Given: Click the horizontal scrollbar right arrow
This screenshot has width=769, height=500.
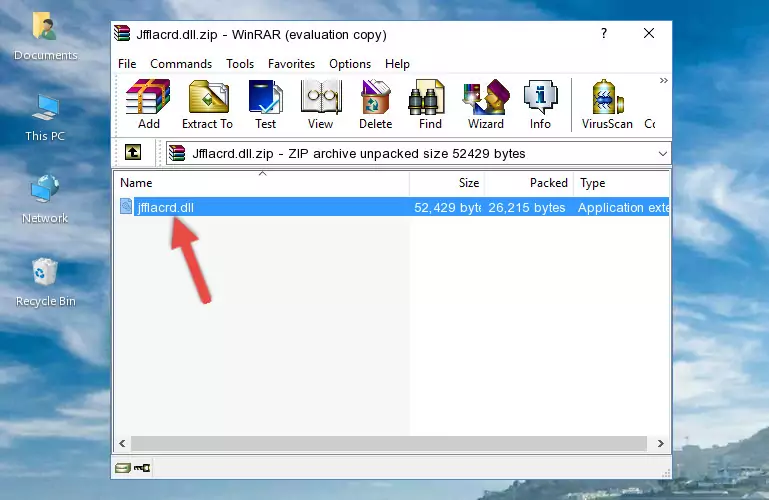Looking at the screenshot, I should 661,444.
